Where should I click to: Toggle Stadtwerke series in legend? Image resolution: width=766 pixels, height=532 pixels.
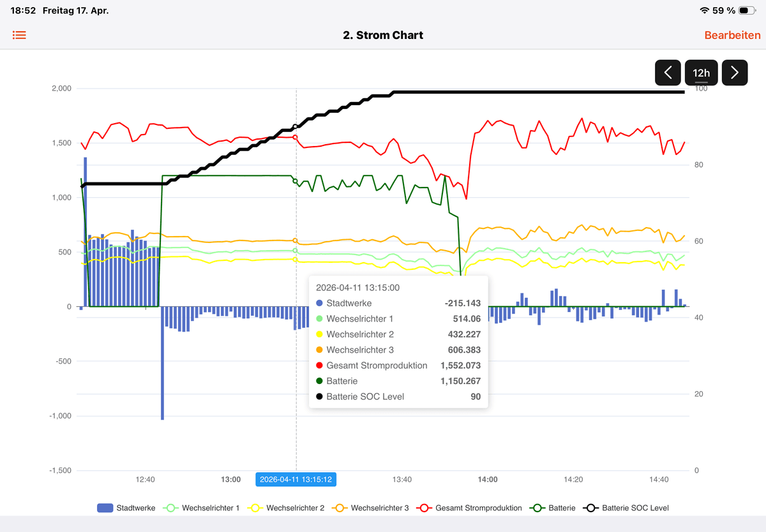(x=126, y=508)
